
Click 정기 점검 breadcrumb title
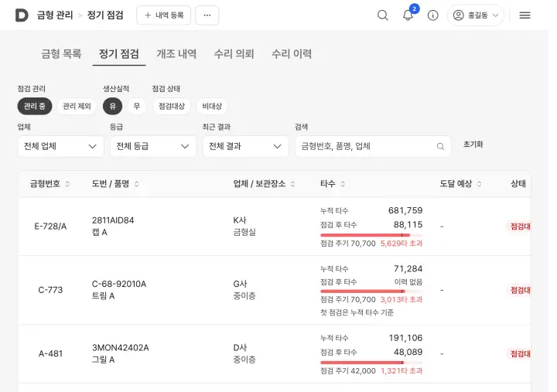(x=105, y=15)
